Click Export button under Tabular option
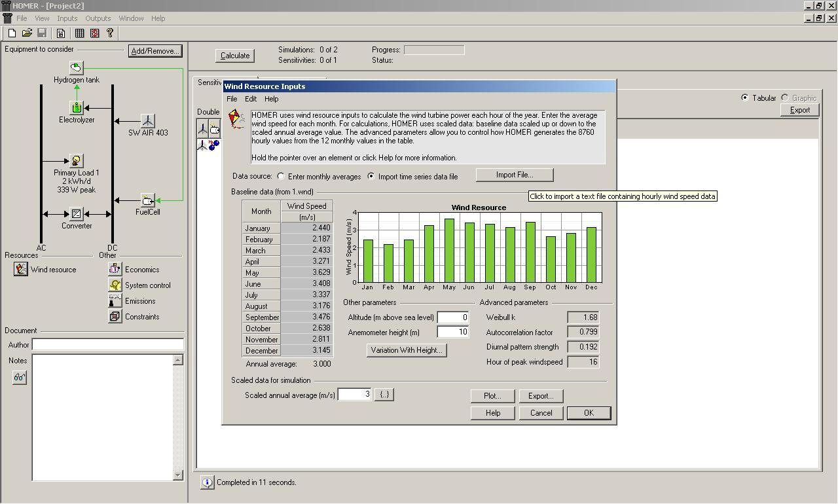Viewport: 838px width, 504px height. tap(800, 110)
